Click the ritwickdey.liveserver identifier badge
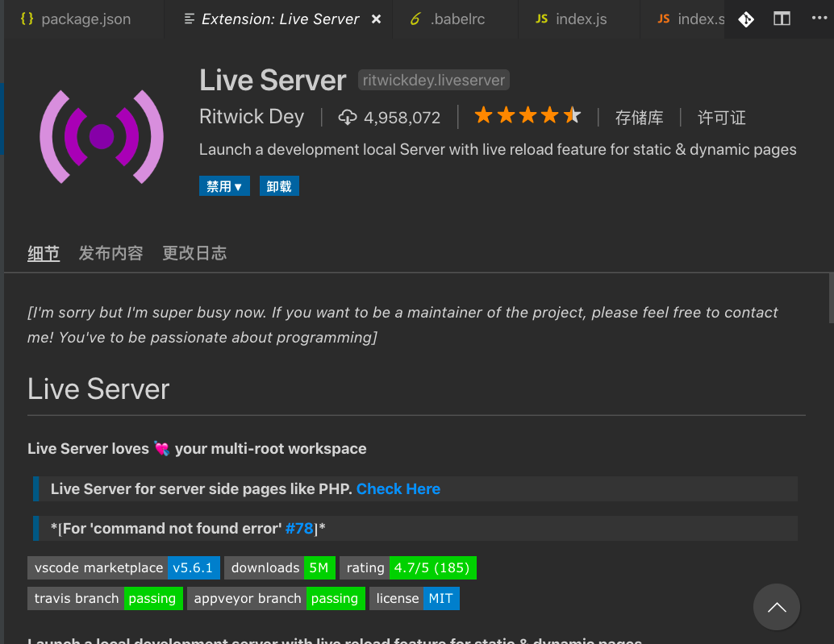 pyautogui.click(x=433, y=81)
